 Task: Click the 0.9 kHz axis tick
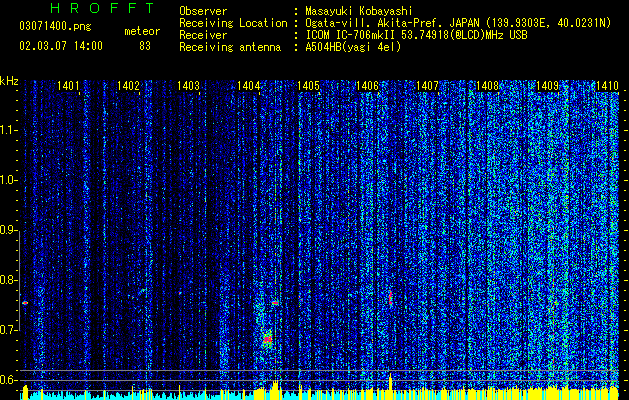tap(8, 230)
